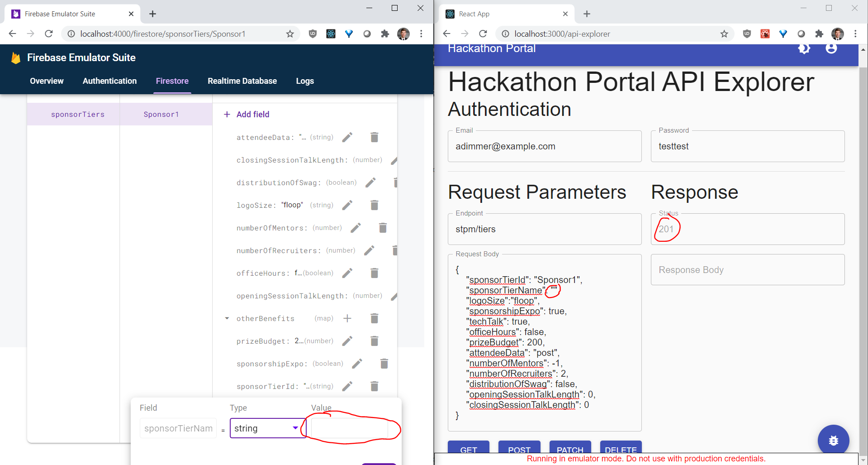The image size is (868, 465).
Task: Open extensions puzzle icon in React App window
Action: click(x=819, y=34)
